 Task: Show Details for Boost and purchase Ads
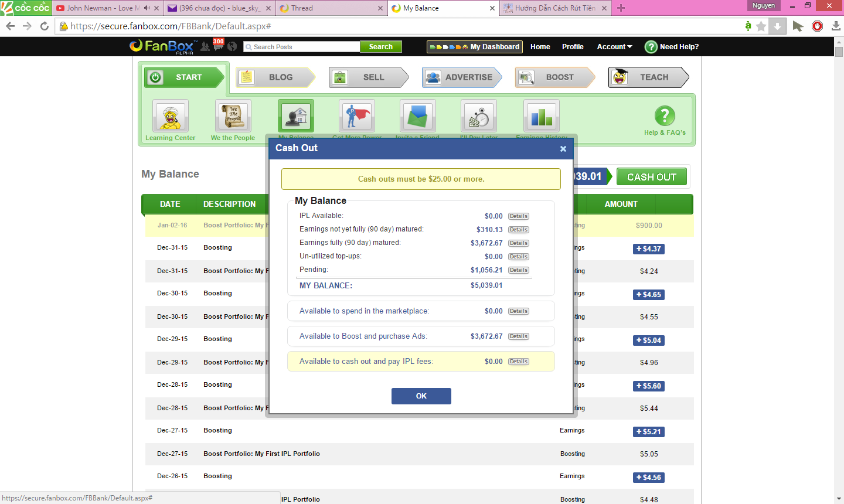pos(519,336)
